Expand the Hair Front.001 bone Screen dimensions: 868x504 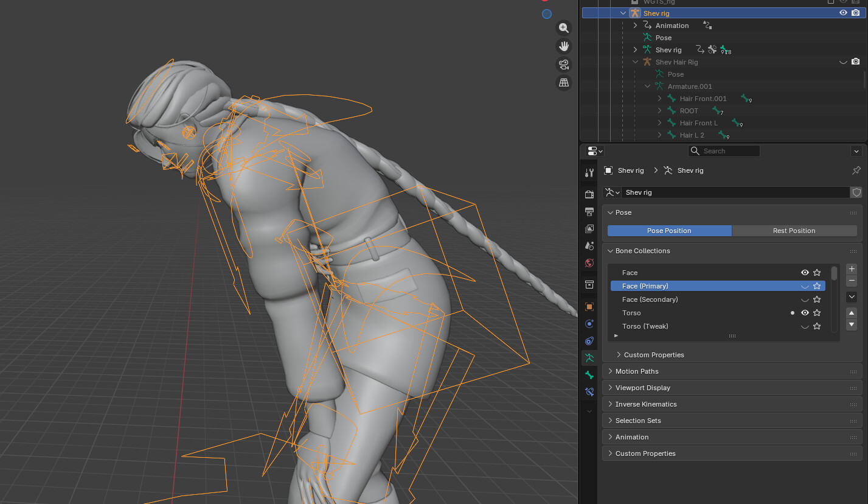[659, 99]
